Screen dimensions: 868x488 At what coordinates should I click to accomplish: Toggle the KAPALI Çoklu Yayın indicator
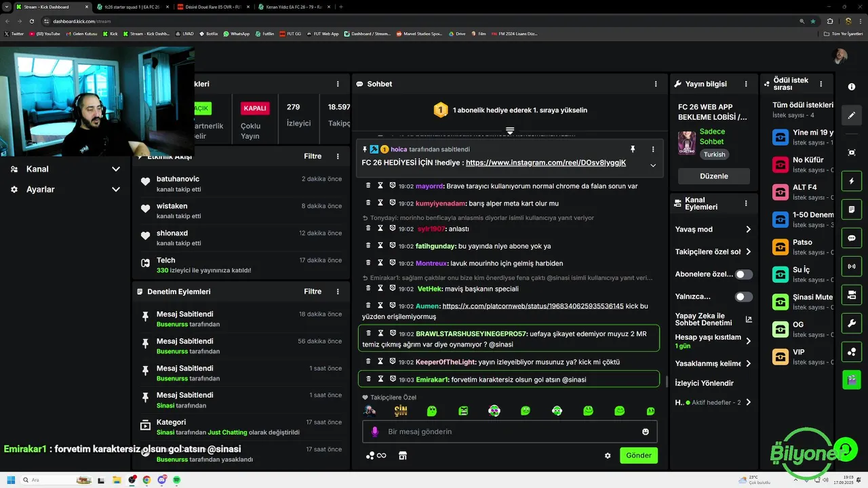[255, 108]
